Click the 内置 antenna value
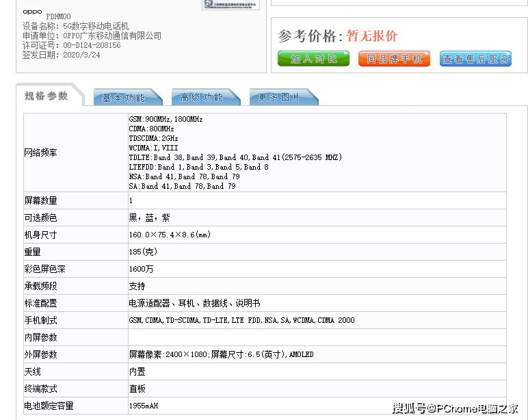This screenshot has height=420, width=528. coord(137,372)
